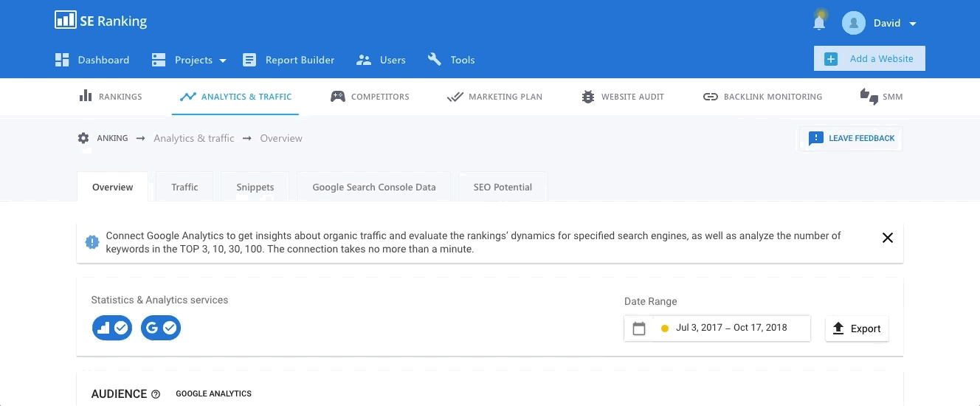Open the SMM section
980x406 pixels.
(x=881, y=97)
